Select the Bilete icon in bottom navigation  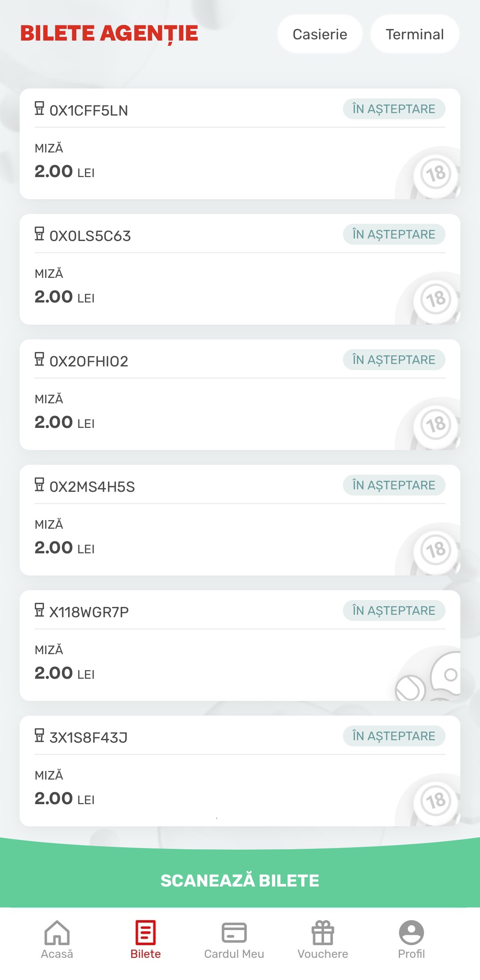146,932
